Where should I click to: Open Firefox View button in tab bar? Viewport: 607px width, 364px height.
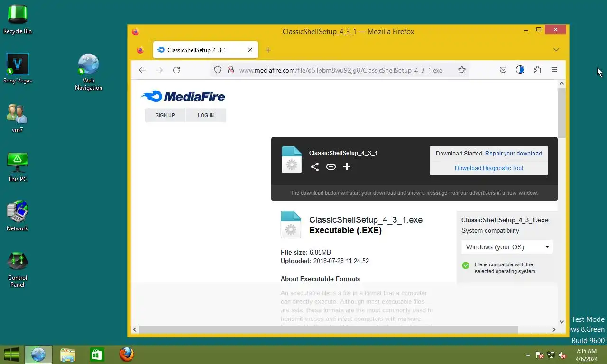click(x=140, y=50)
